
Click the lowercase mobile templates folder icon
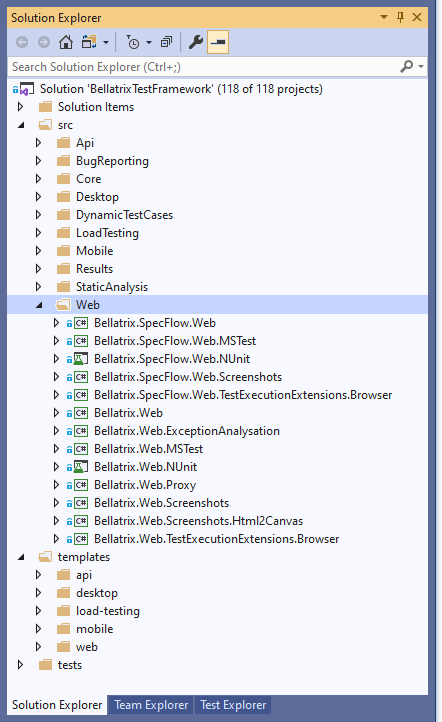pyautogui.click(x=63, y=629)
